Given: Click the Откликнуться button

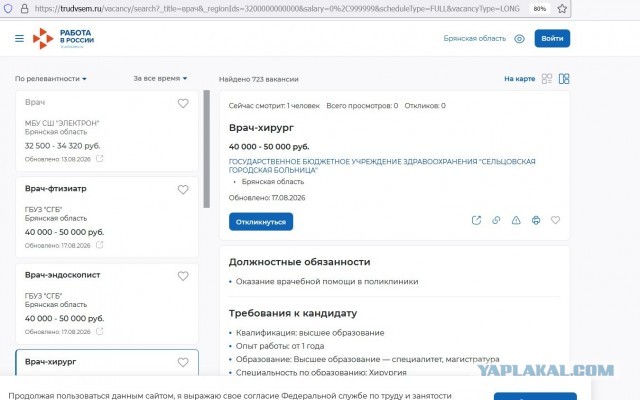Looking at the screenshot, I should click(261, 222).
